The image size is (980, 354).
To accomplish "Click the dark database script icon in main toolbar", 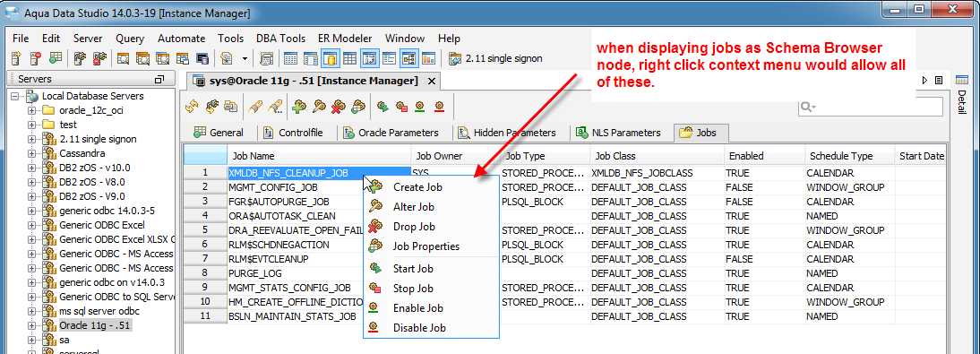I will point(202,59).
